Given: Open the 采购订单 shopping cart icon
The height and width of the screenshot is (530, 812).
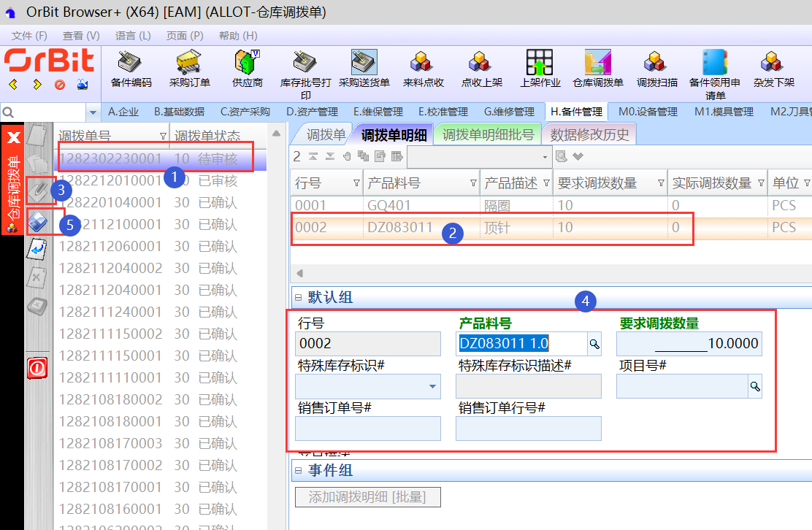Looking at the screenshot, I should coord(188,62).
